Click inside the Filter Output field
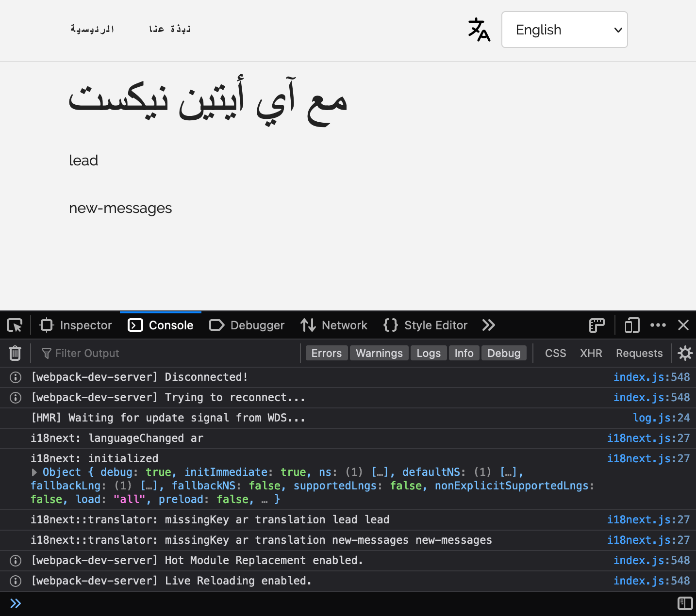Image resolution: width=696 pixels, height=616 pixels. click(x=97, y=353)
